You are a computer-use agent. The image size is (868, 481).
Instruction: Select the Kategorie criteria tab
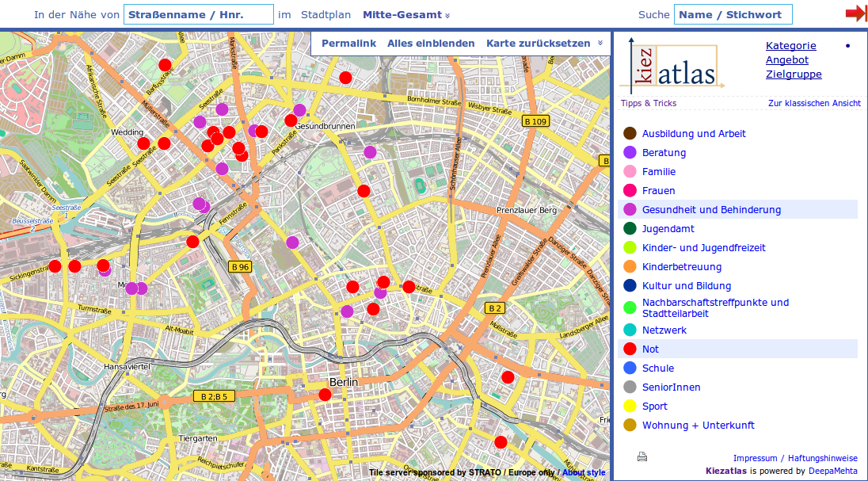[790, 46]
